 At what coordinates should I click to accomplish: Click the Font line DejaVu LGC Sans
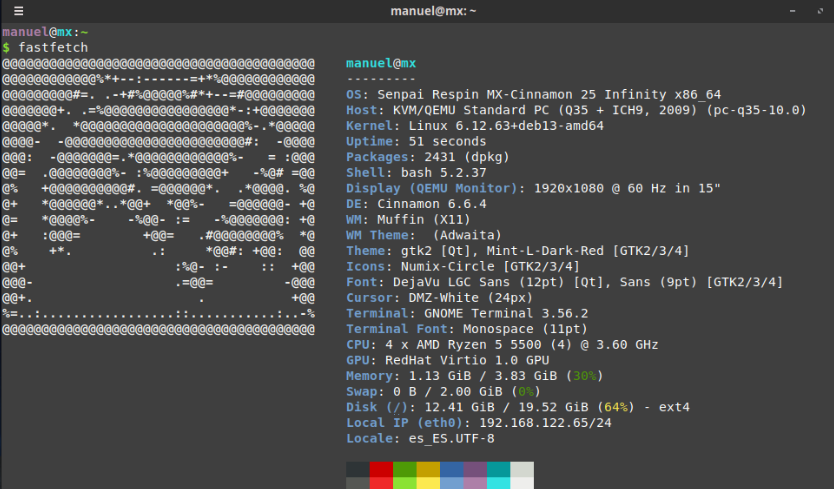[x=564, y=282]
